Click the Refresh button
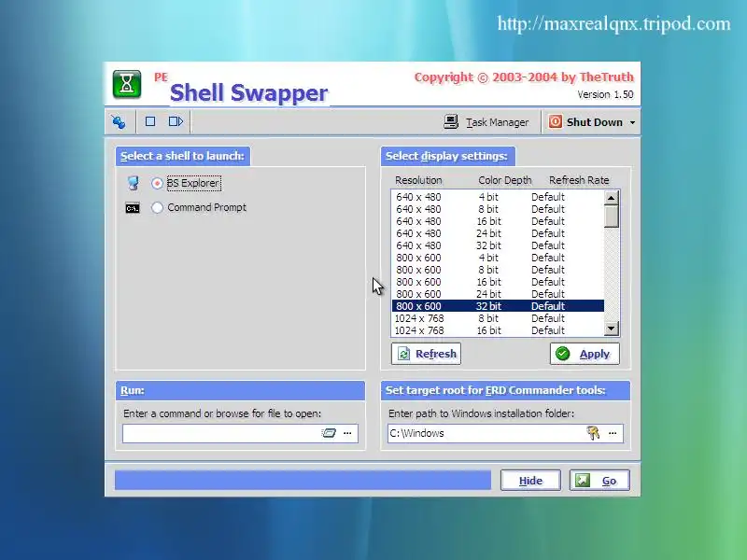The width and height of the screenshot is (747, 560). (x=427, y=354)
